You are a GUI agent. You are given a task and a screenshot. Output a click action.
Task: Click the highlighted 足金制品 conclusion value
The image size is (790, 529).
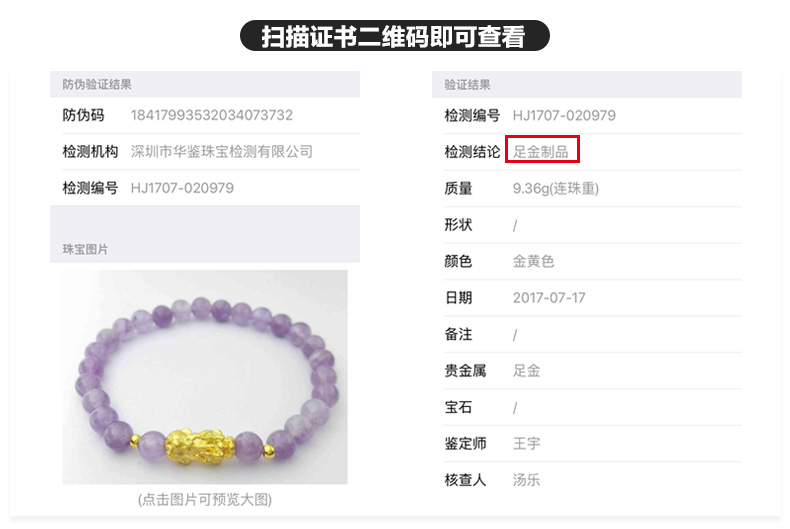point(541,151)
